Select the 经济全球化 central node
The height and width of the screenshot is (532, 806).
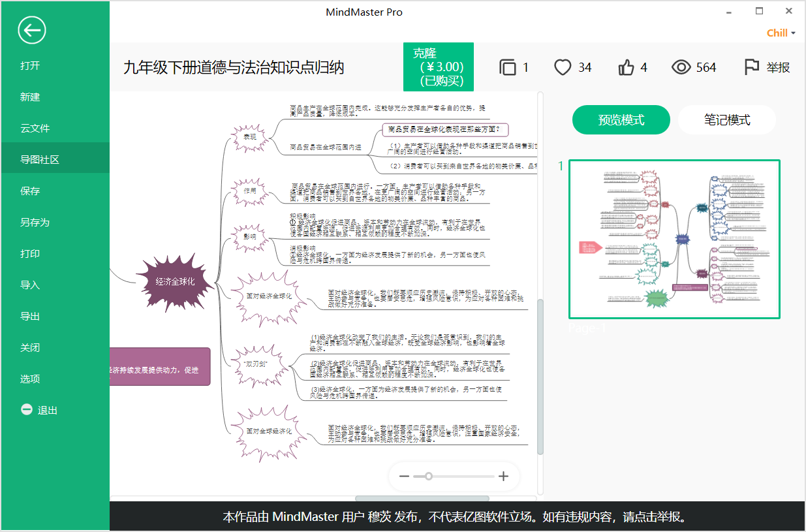click(x=175, y=283)
